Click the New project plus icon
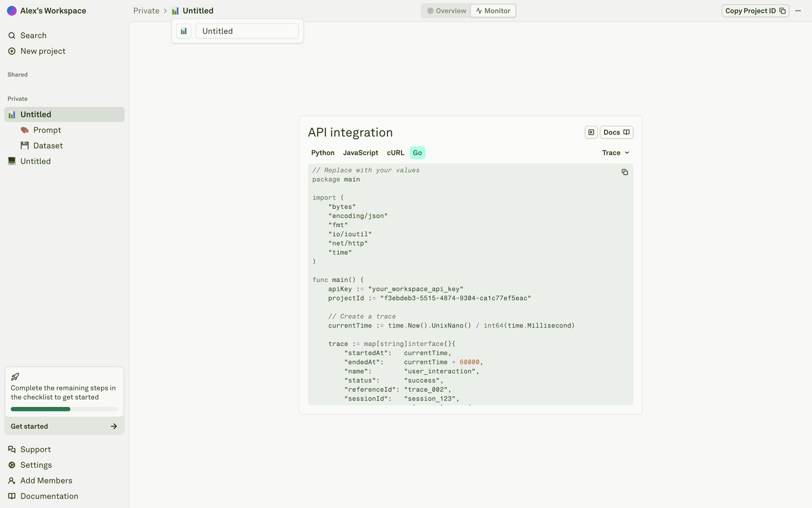This screenshot has width=812, height=508. coord(12,51)
